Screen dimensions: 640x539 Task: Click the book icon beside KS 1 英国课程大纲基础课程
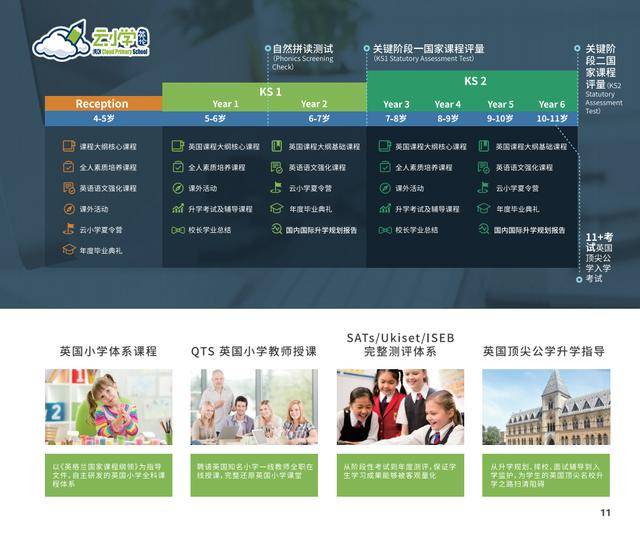pyautogui.click(x=277, y=146)
